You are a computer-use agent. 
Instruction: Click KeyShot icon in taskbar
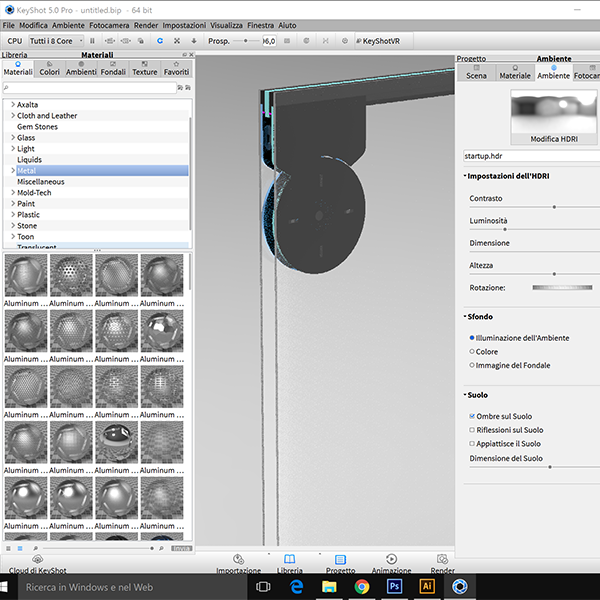point(460,587)
